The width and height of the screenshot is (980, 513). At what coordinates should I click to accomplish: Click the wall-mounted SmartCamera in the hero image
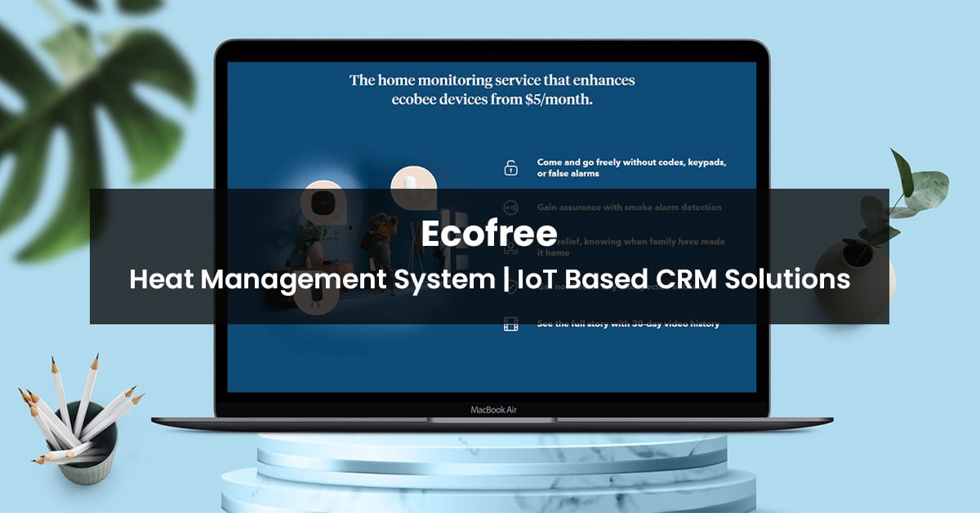click(x=323, y=203)
